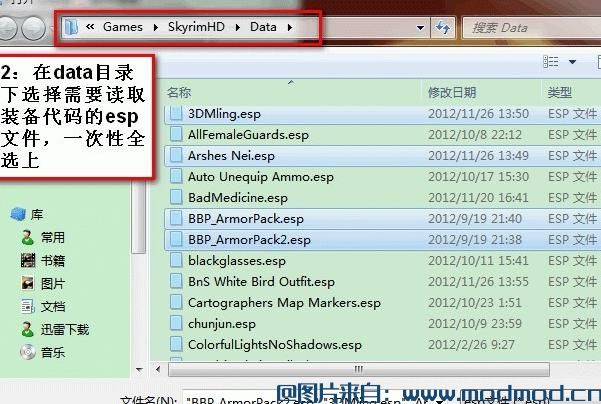
Task: Select the file name Arshes Nei.esp
Action: click(231, 156)
